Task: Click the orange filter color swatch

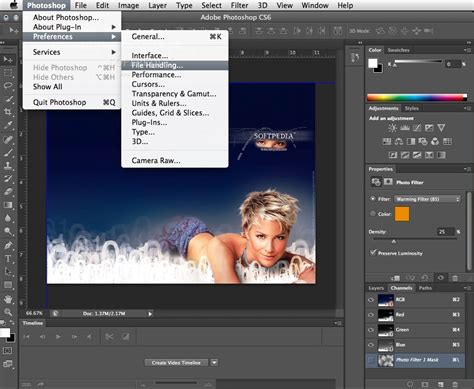Action: [x=402, y=214]
